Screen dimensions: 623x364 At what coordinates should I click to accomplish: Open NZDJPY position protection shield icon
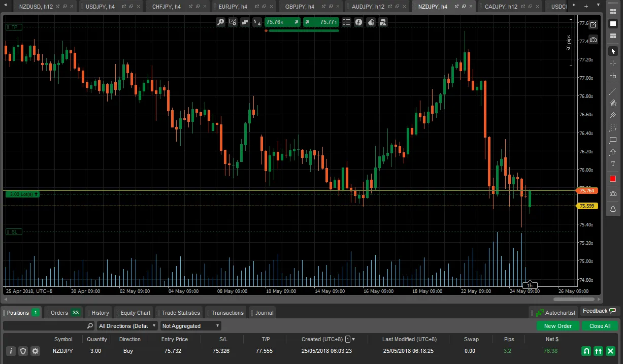[23, 351]
